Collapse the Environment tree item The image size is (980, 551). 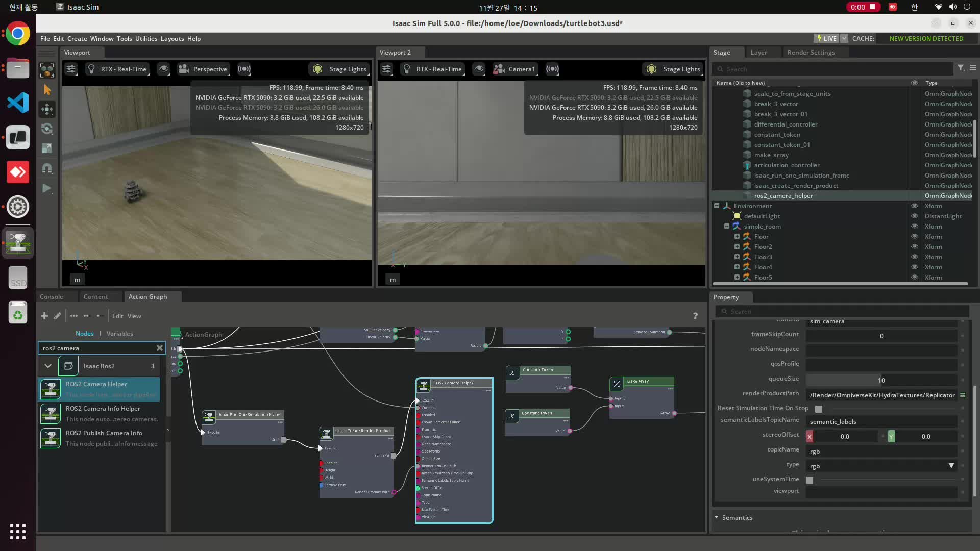(x=717, y=206)
